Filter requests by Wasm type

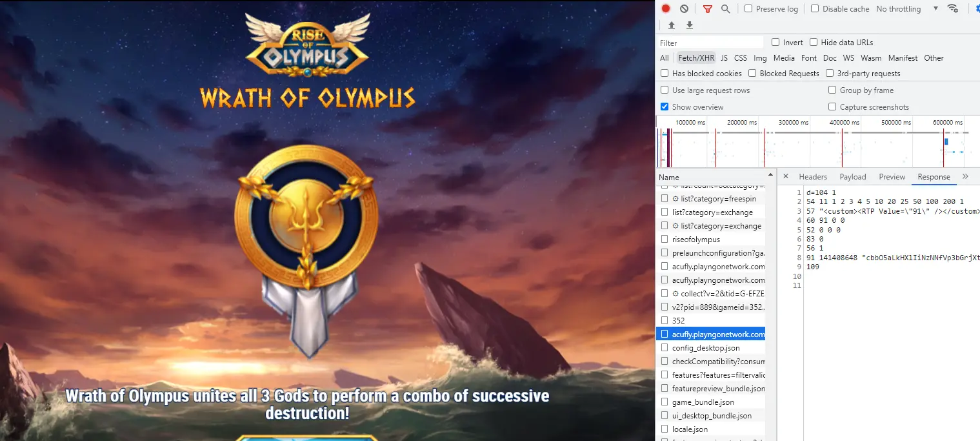tap(871, 58)
